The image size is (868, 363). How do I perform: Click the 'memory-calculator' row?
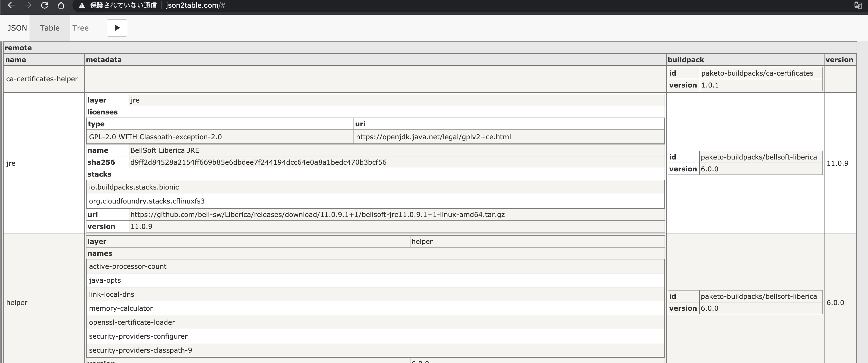(x=375, y=308)
